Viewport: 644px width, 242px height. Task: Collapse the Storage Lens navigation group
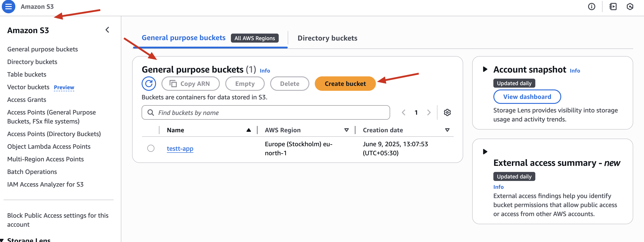coord(2,240)
